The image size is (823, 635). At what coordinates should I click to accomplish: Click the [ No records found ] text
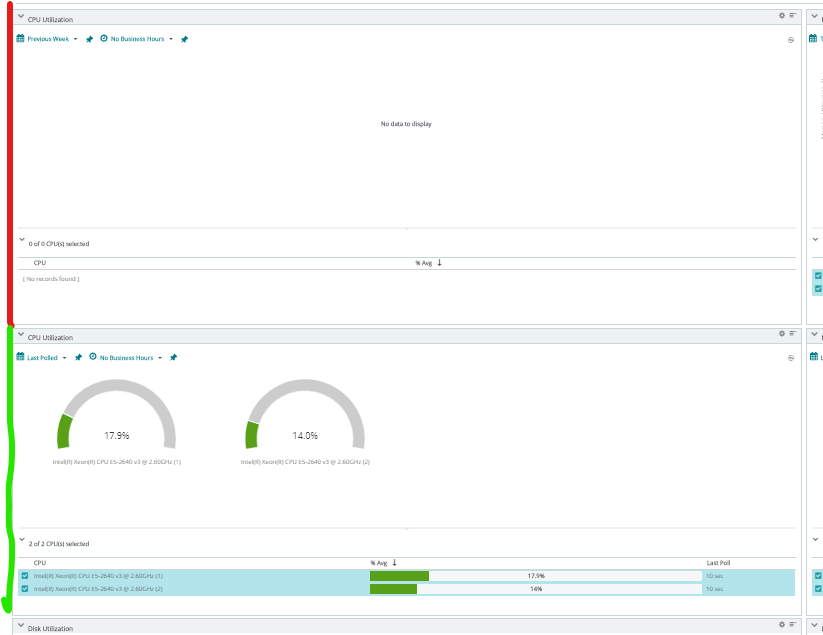(x=51, y=279)
